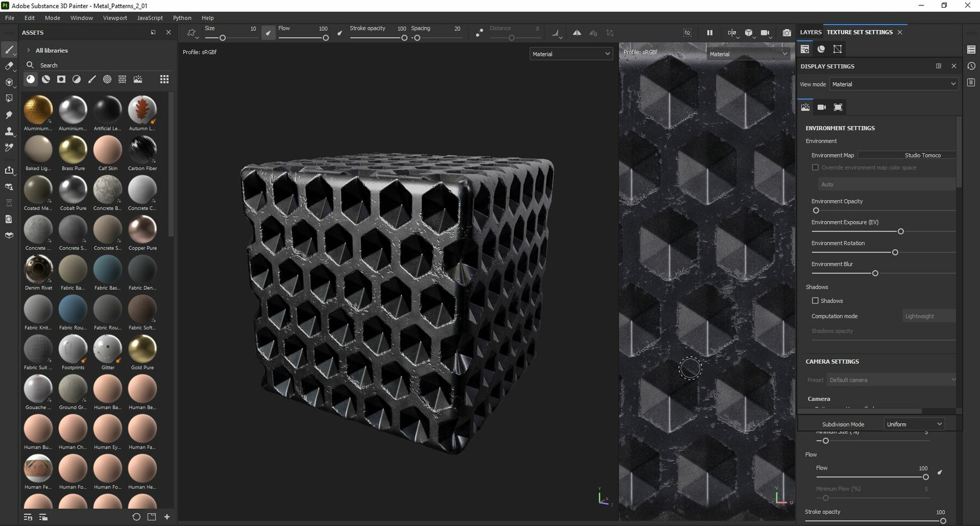Open the History panel from the right edge

[971, 66]
